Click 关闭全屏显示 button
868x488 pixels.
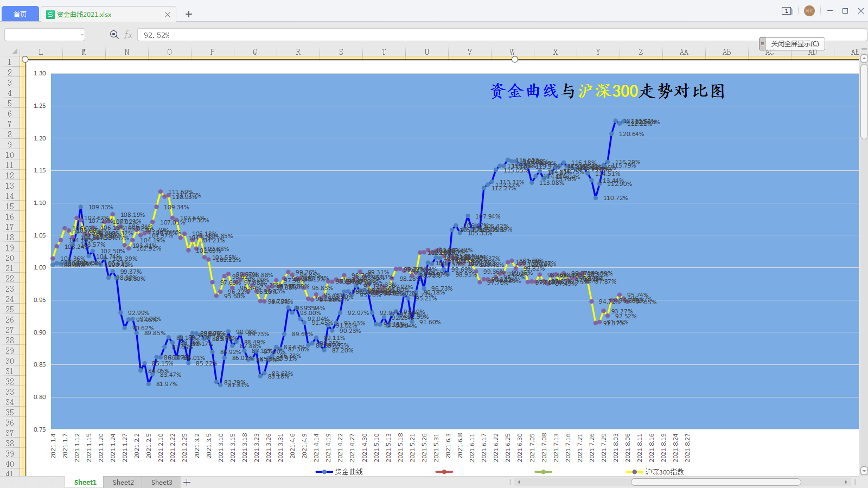795,44
